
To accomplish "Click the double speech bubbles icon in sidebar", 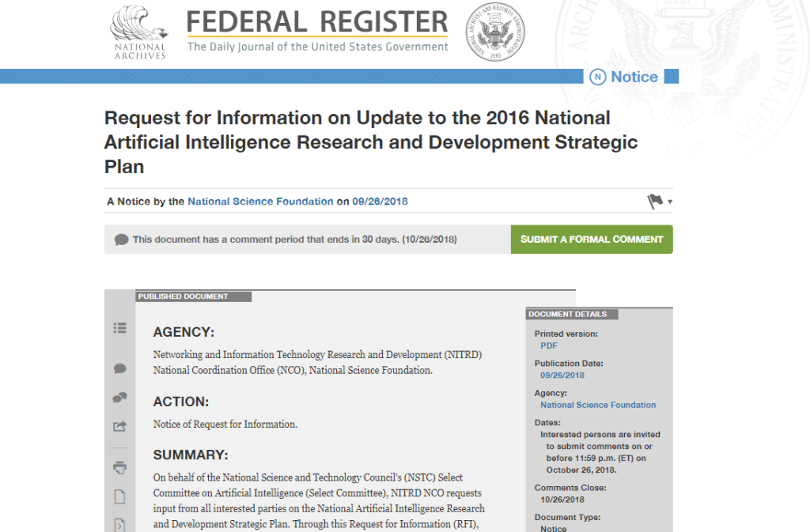I will pos(119,398).
